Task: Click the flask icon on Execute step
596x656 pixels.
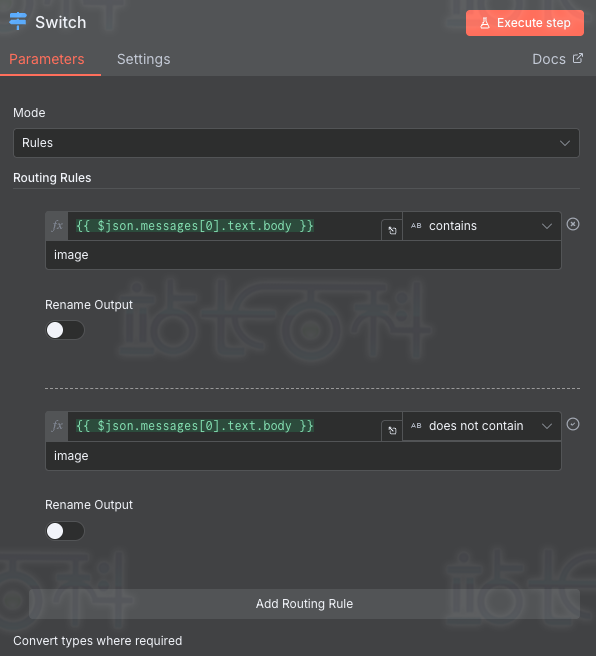Action: click(485, 23)
